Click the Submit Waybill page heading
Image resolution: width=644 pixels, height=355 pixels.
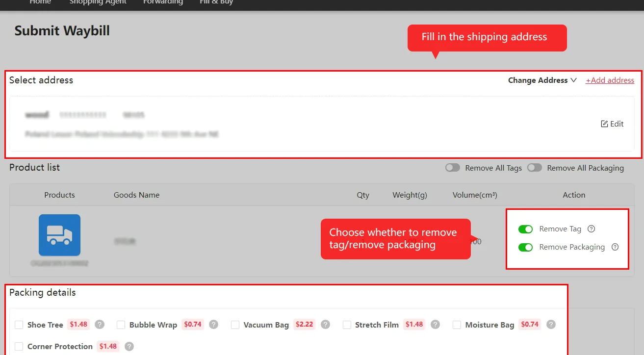(x=62, y=31)
